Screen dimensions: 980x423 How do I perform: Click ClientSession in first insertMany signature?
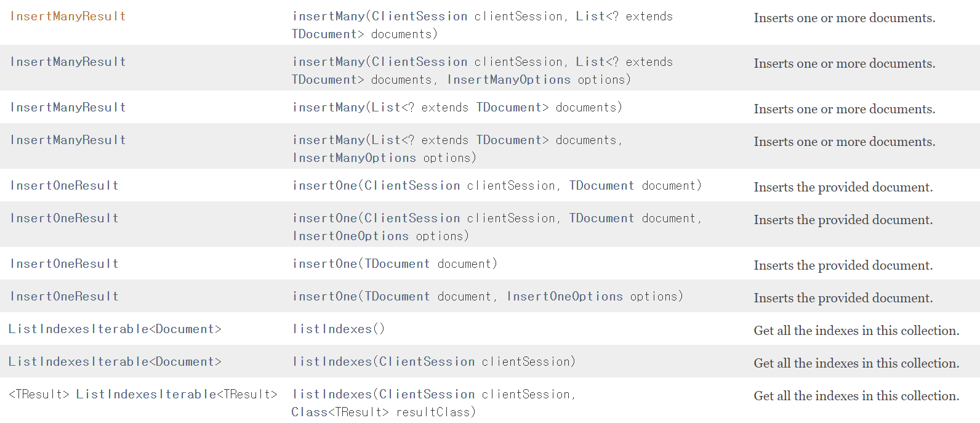[419, 16]
